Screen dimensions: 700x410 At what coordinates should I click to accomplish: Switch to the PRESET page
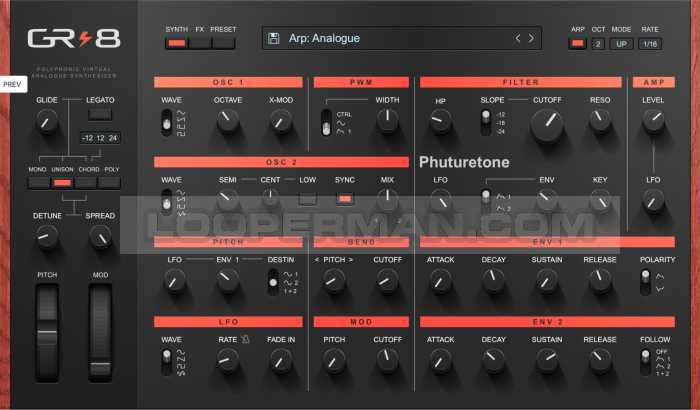pyautogui.click(x=223, y=44)
